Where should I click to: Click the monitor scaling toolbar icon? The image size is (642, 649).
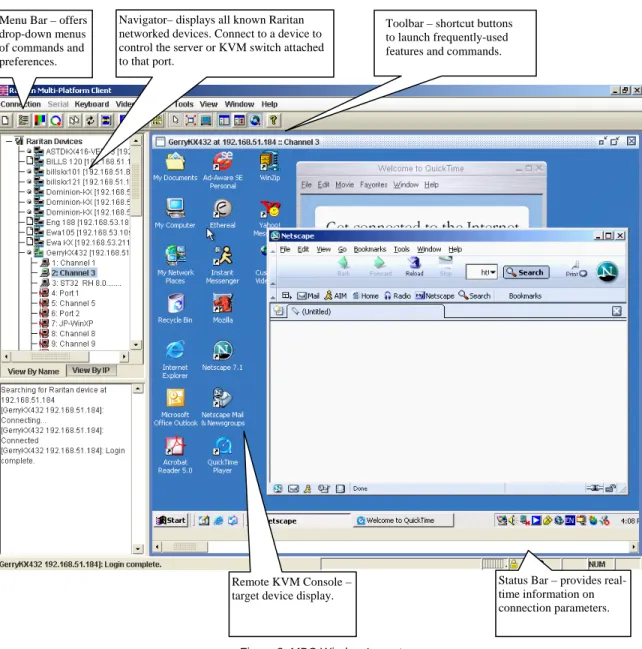click(x=206, y=120)
